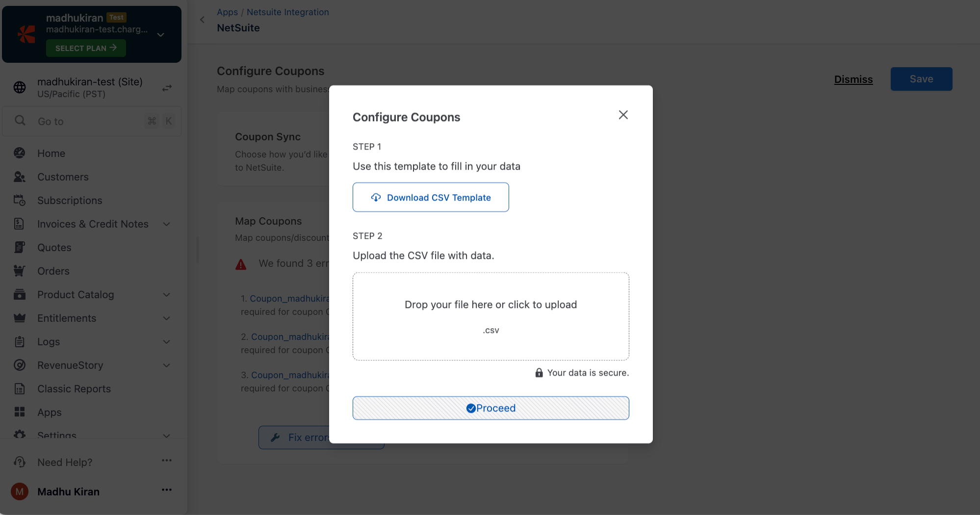980x515 pixels.
Task: Open Subscriptions from the sidebar
Action: [70, 200]
